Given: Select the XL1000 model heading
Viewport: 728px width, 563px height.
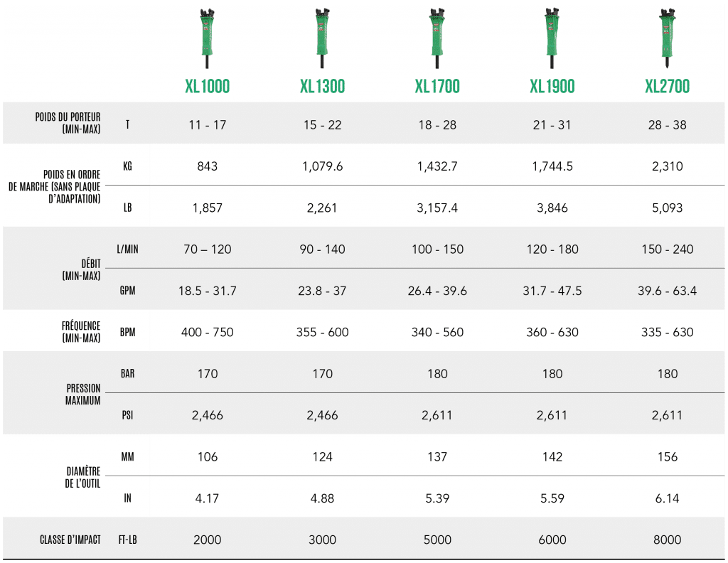Looking at the screenshot, I should click(x=207, y=87).
